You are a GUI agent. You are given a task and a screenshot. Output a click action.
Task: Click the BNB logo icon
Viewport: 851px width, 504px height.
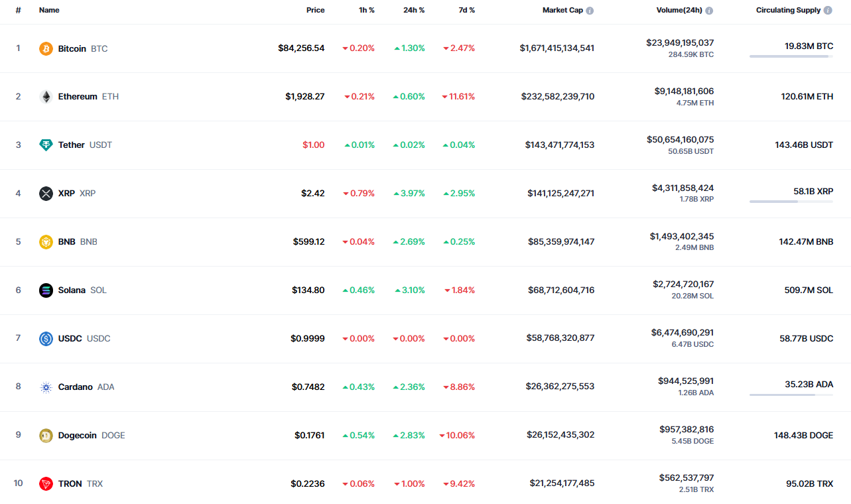46,242
